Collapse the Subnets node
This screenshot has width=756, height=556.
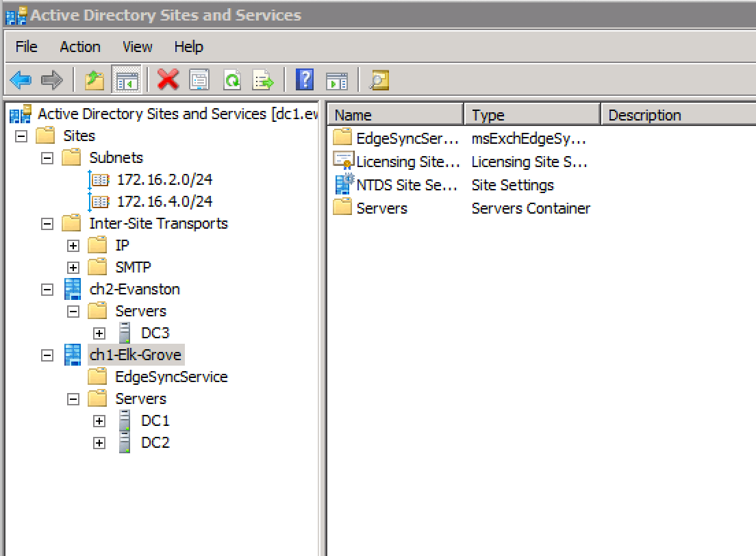click(47, 158)
